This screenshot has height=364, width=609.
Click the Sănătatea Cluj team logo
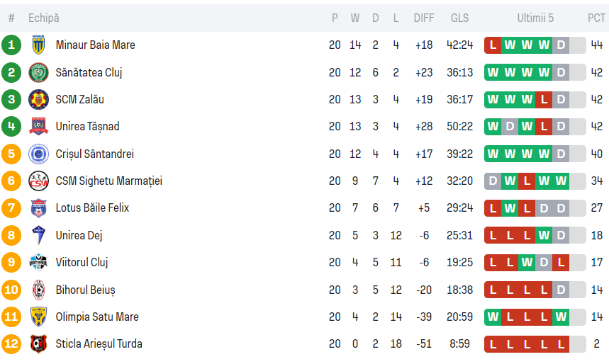38,72
